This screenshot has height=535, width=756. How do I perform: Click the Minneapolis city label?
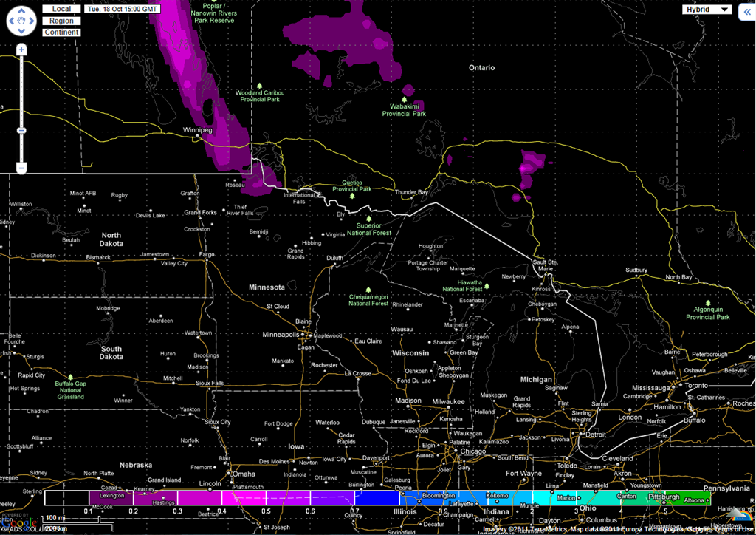click(x=281, y=334)
